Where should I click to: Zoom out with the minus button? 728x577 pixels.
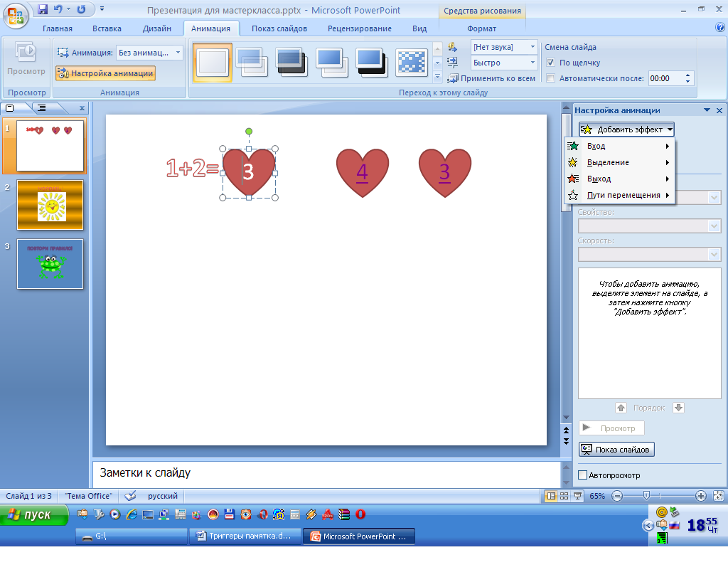617,496
